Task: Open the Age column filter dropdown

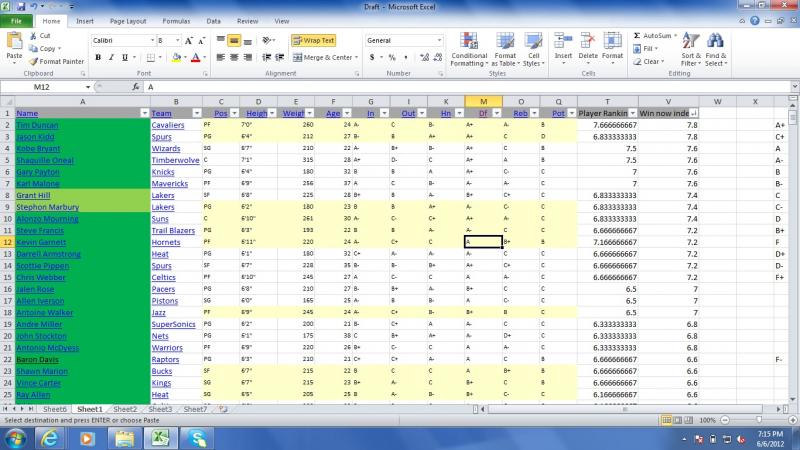Action: click(347, 113)
